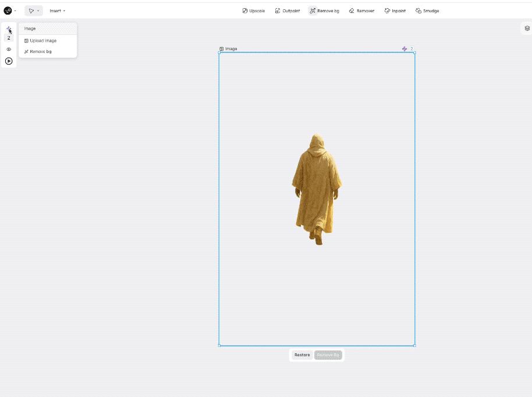Expand the dropdown arrow beside the logo
The image size is (532, 397).
(15, 11)
